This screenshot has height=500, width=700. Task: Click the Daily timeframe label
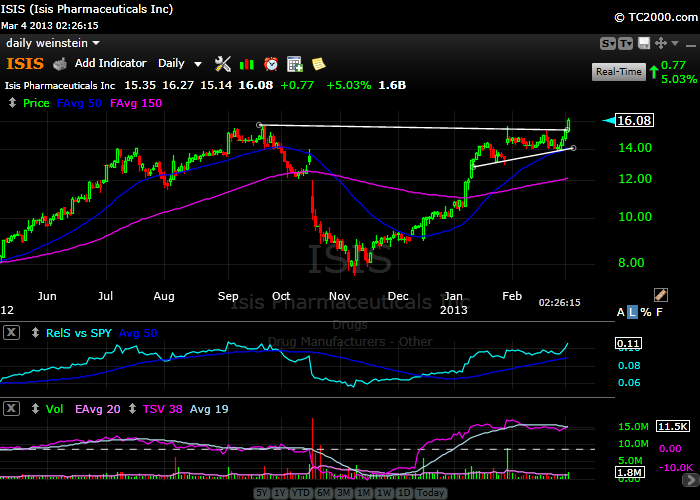(x=171, y=63)
